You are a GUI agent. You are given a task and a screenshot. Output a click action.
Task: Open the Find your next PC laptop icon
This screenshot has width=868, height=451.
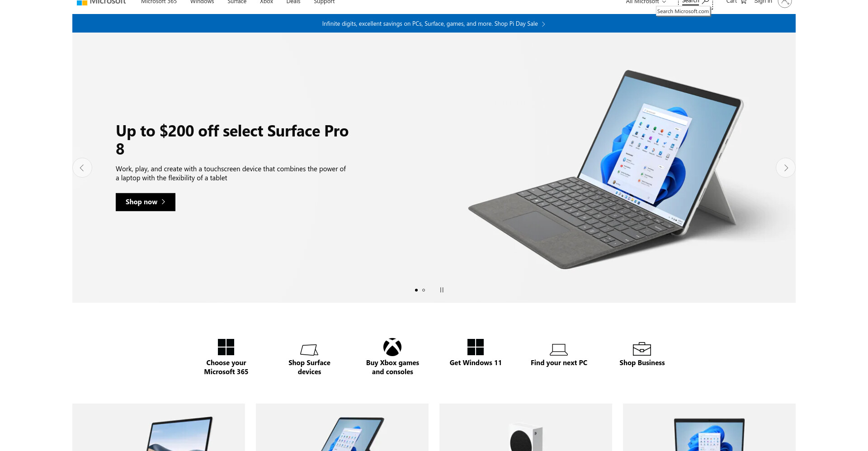point(559,349)
